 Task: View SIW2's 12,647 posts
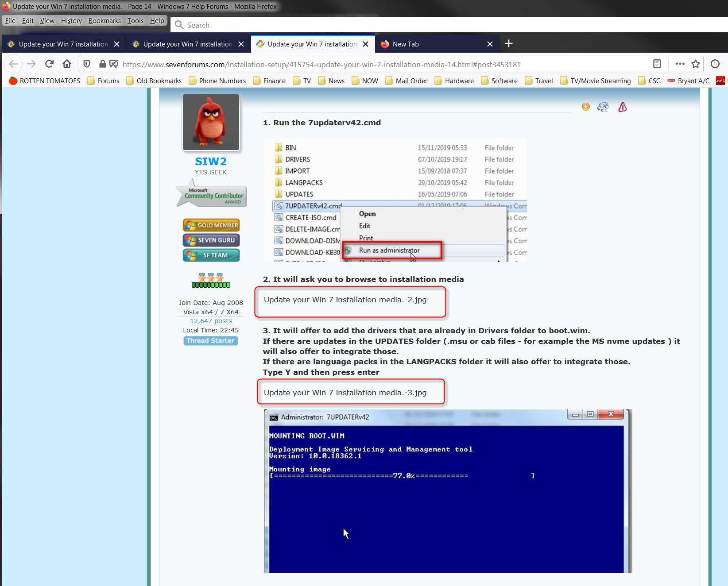211,321
